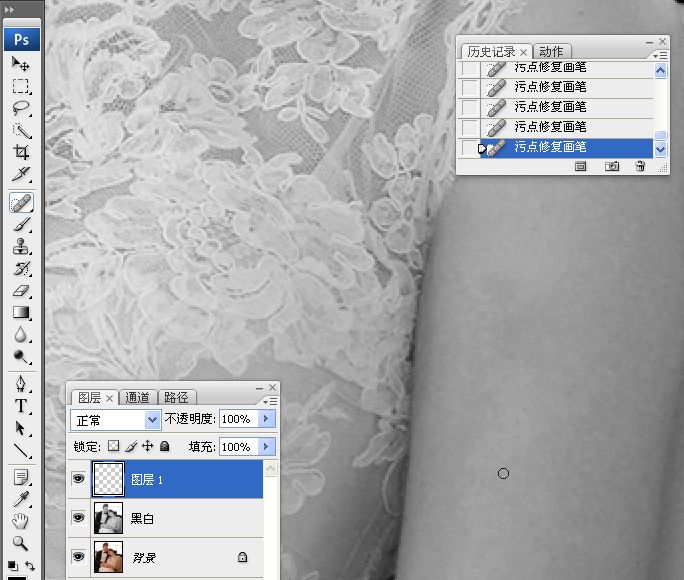684x580 pixels.
Task: Hide the 背景 layer
Action: [79, 556]
